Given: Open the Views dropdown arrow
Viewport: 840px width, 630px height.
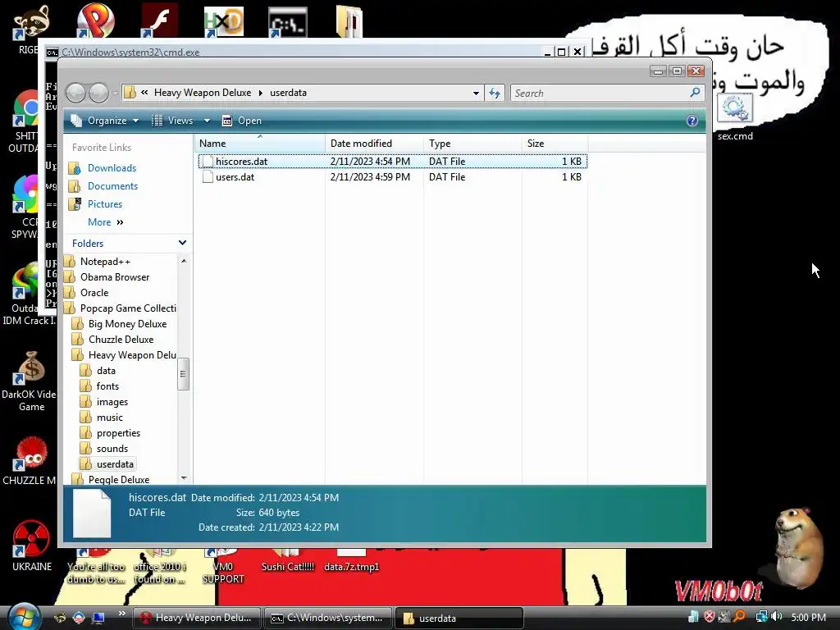Looking at the screenshot, I should pos(207,121).
